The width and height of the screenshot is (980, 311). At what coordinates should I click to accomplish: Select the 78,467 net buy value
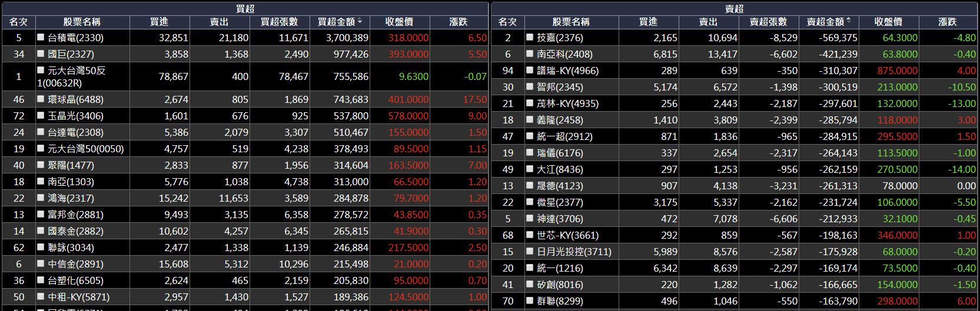pyautogui.click(x=293, y=76)
